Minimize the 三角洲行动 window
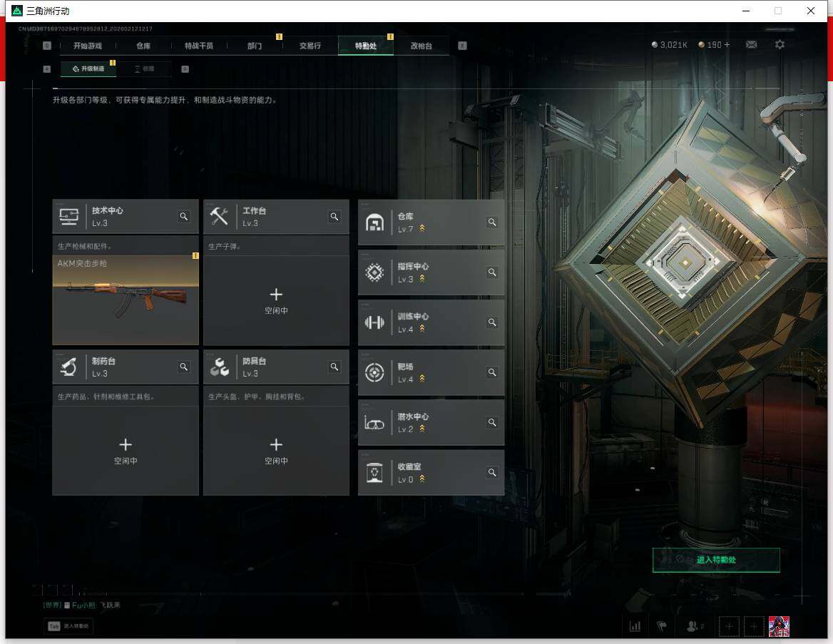 (746, 11)
